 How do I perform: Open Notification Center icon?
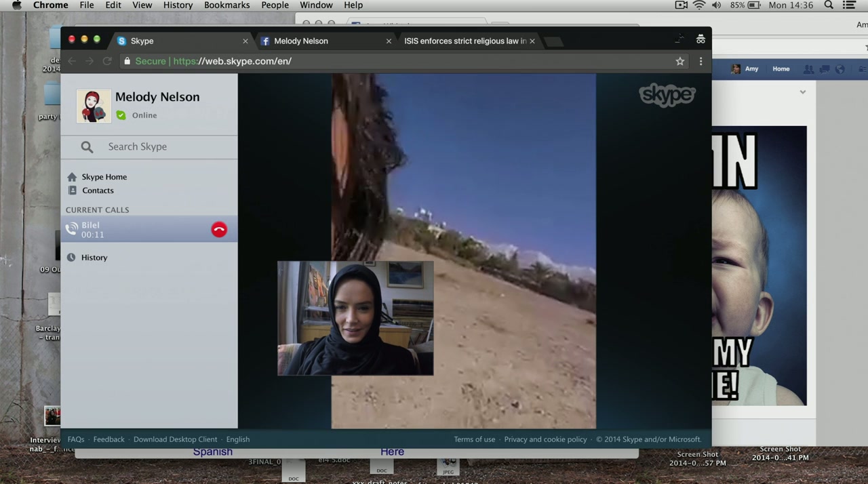pos(848,5)
